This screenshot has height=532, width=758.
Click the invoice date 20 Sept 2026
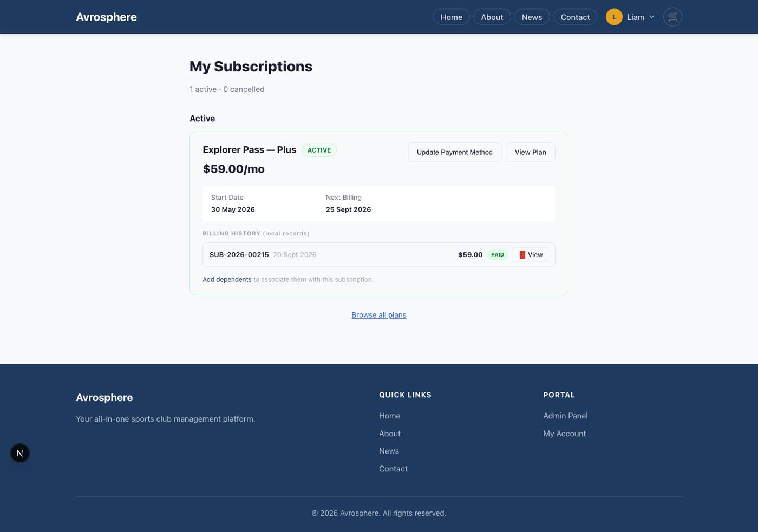(295, 254)
